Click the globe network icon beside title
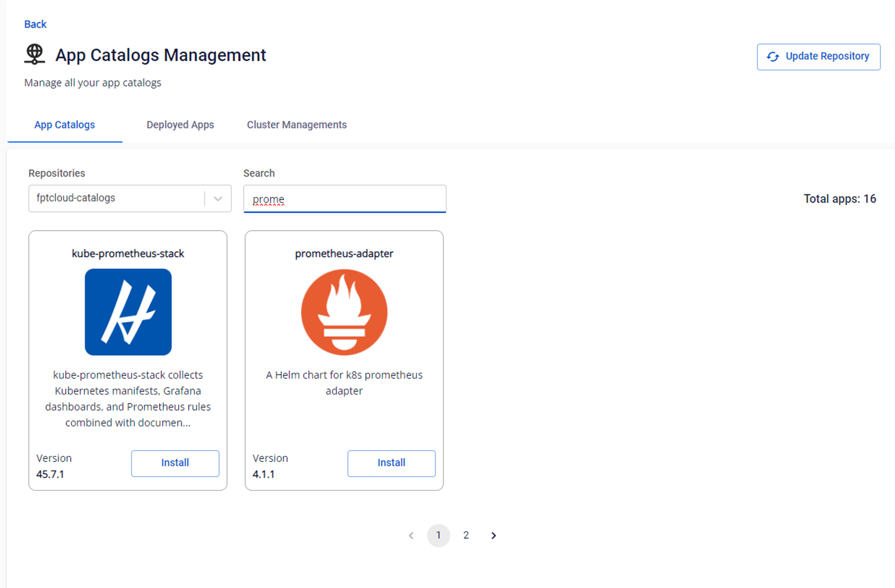 [34, 55]
